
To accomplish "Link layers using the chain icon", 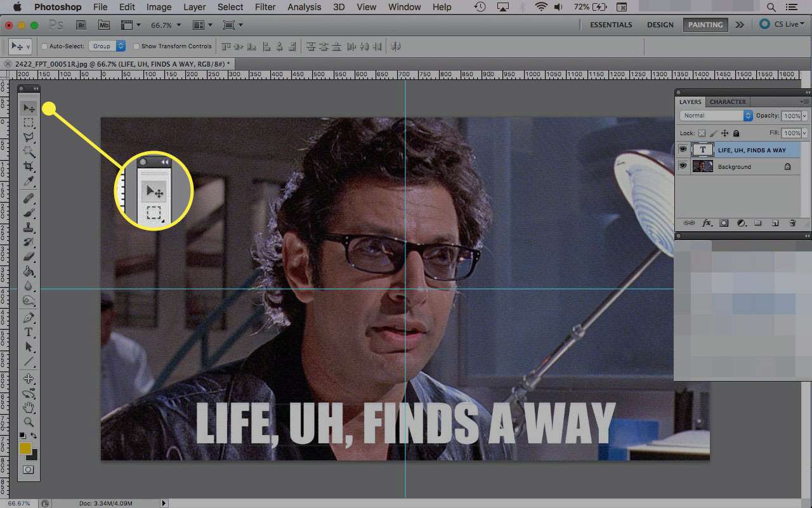I will [689, 224].
